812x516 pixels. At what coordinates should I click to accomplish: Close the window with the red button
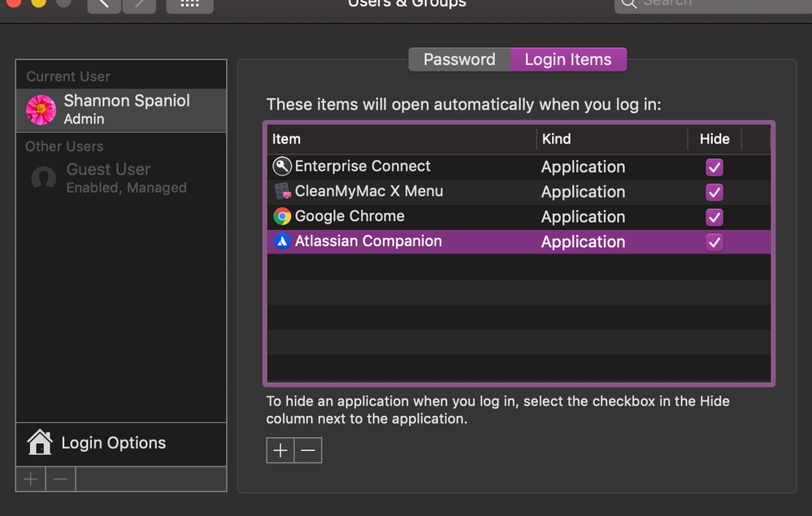(14, 2)
